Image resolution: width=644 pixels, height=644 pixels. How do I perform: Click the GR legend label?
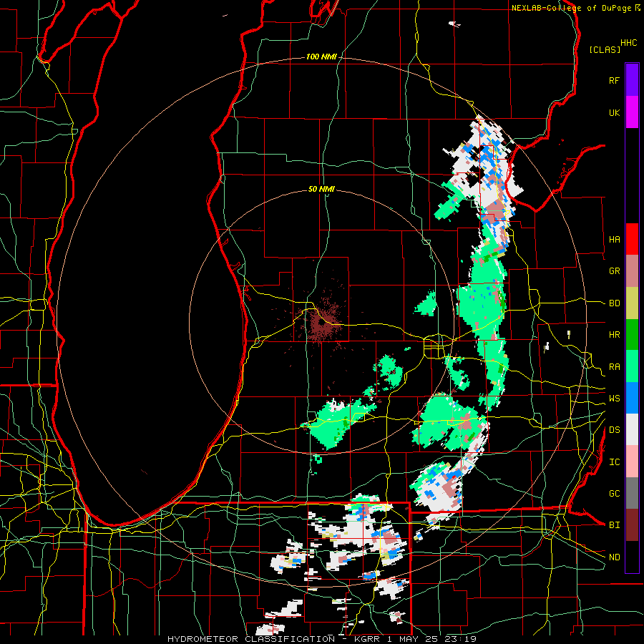614,271
